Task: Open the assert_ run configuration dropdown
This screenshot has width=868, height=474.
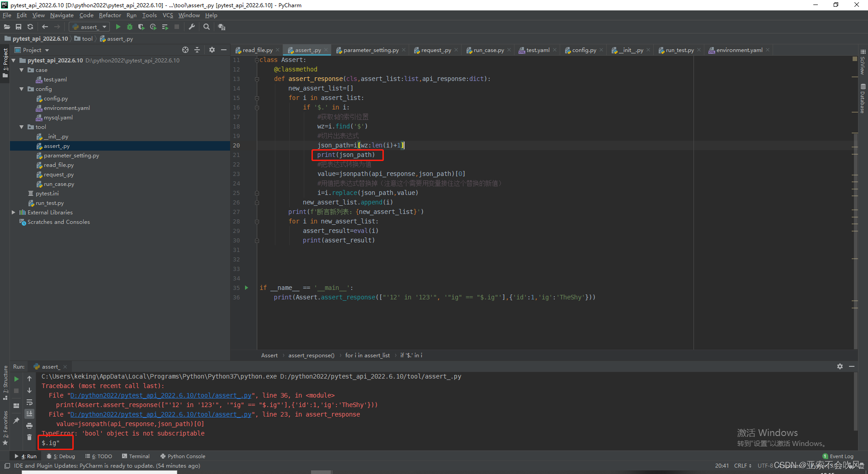Action: 90,27
